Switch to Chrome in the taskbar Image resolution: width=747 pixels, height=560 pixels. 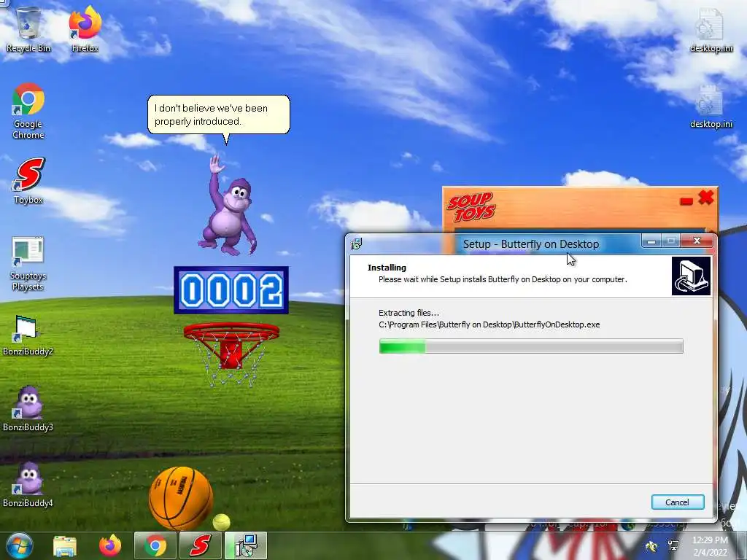[x=155, y=545]
